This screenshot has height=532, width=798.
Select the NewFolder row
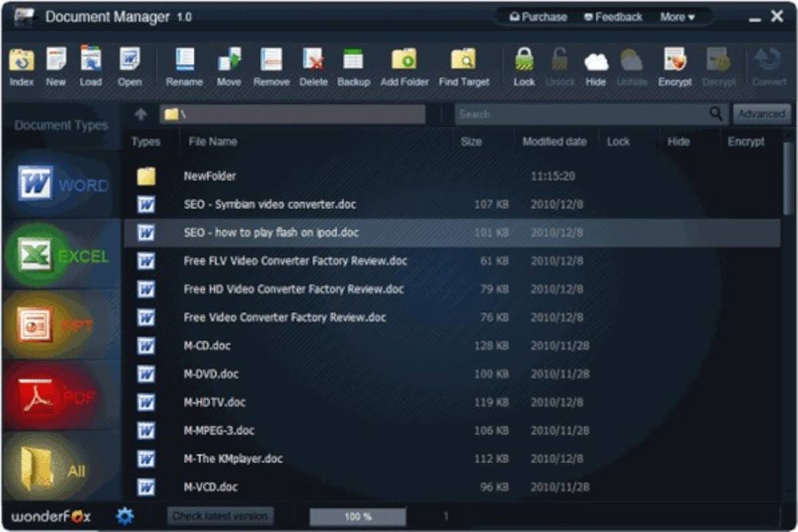point(452,176)
